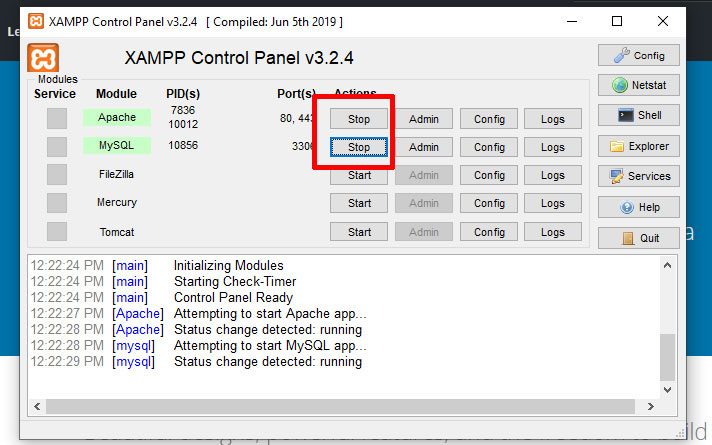Click the MySQL PID 10856
The image size is (712, 445).
click(183, 145)
